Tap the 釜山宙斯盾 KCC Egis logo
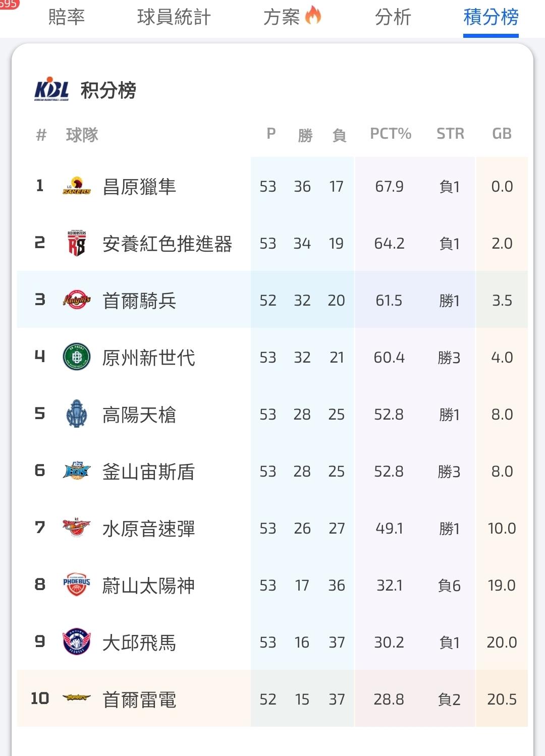The image size is (545, 756). point(77,472)
